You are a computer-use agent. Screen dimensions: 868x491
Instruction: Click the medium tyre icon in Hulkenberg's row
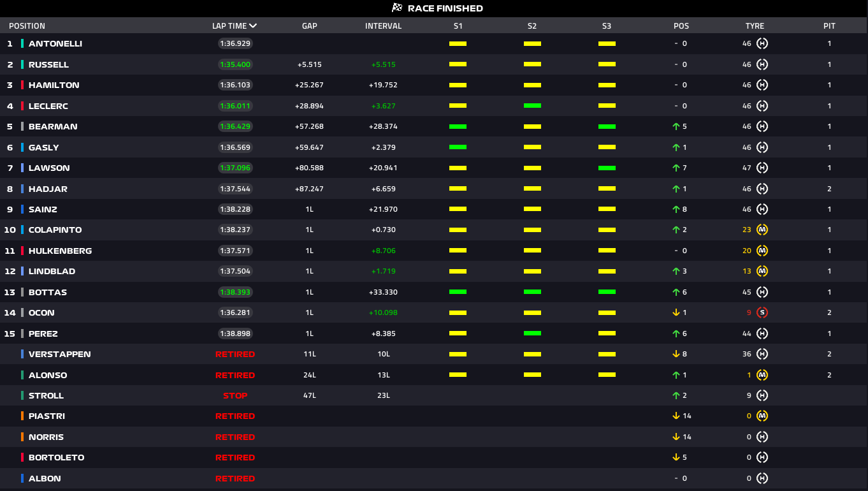762,251
